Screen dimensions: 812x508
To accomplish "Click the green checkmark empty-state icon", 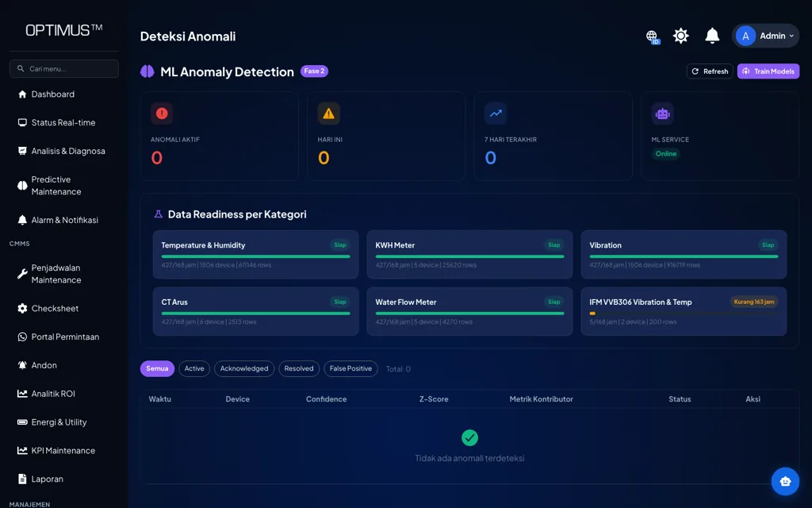I will click(x=469, y=438).
